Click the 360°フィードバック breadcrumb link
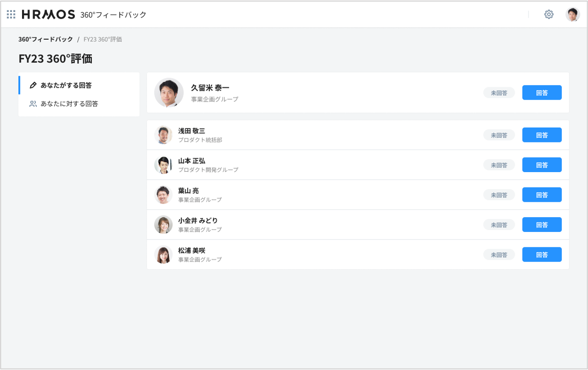 [x=45, y=39]
